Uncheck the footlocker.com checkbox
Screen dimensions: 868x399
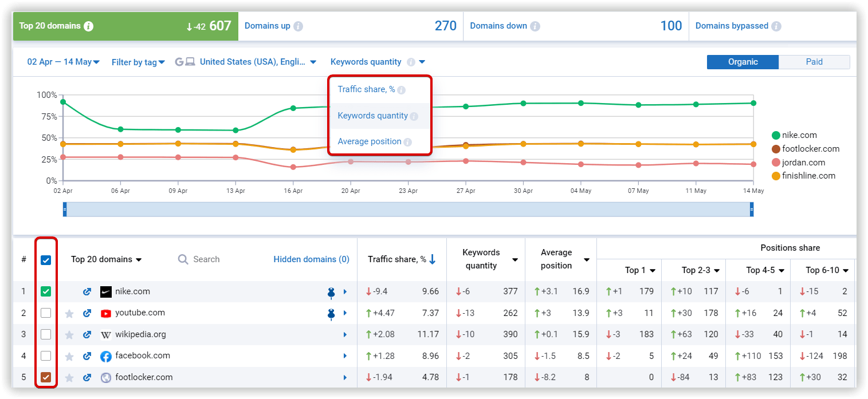pos(46,377)
